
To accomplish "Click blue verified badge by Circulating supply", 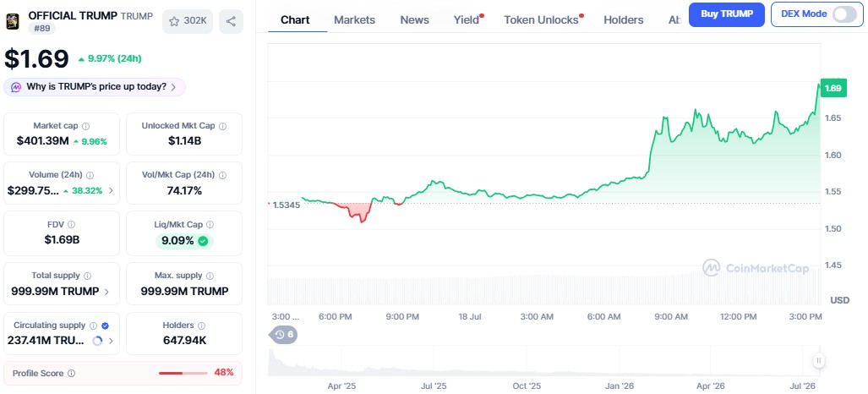I will pos(105,326).
